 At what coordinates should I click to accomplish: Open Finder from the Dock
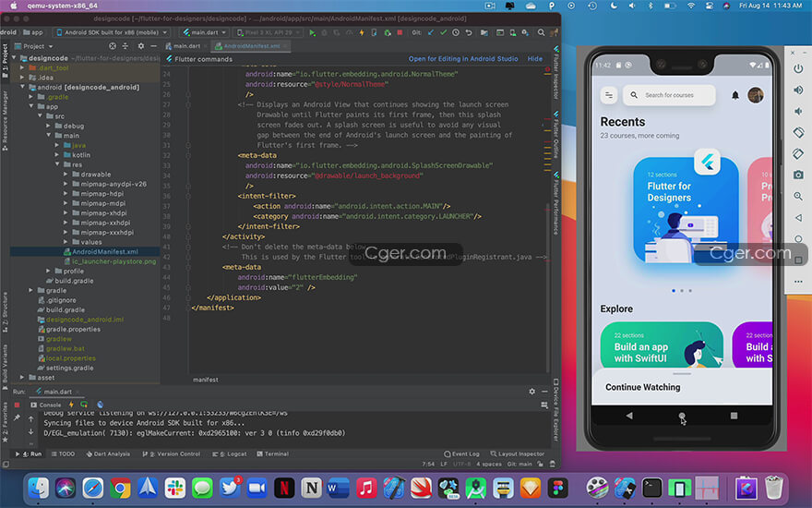39,488
